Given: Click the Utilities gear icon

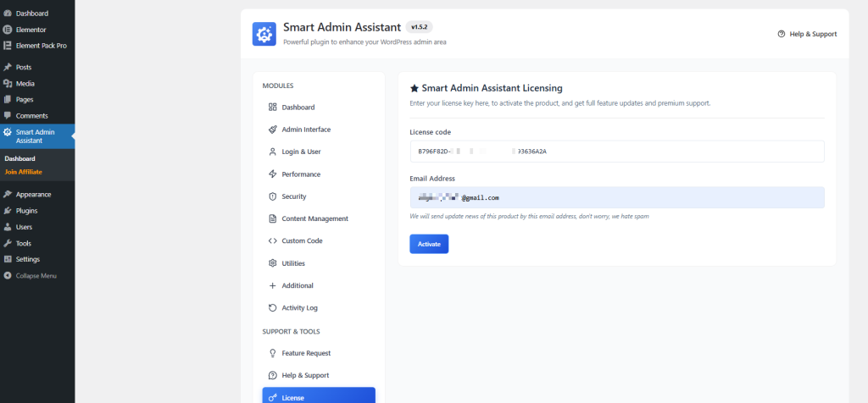Looking at the screenshot, I should click(x=272, y=263).
